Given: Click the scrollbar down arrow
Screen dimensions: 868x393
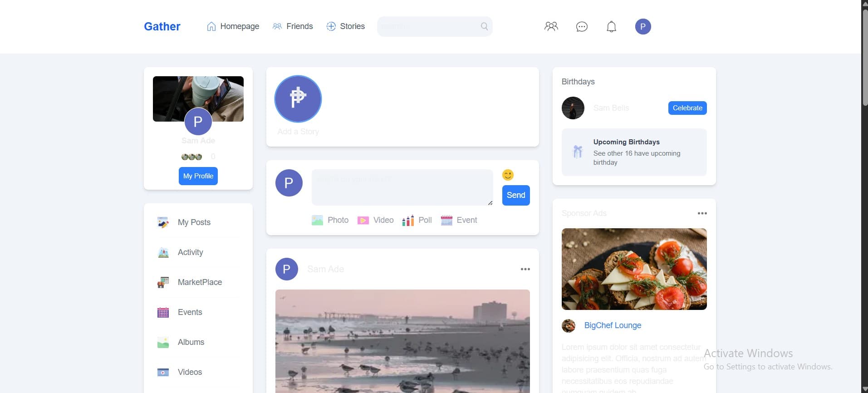Looking at the screenshot, I should (865, 389).
